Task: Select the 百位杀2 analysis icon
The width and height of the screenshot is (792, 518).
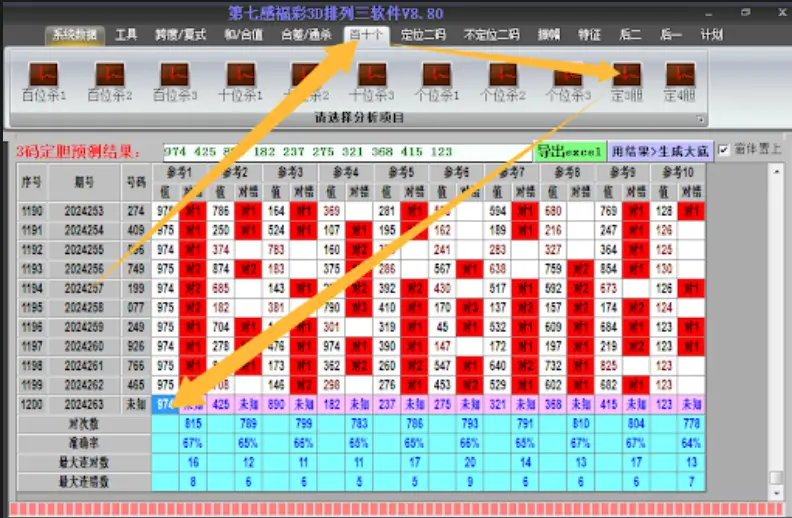Action: (109, 75)
